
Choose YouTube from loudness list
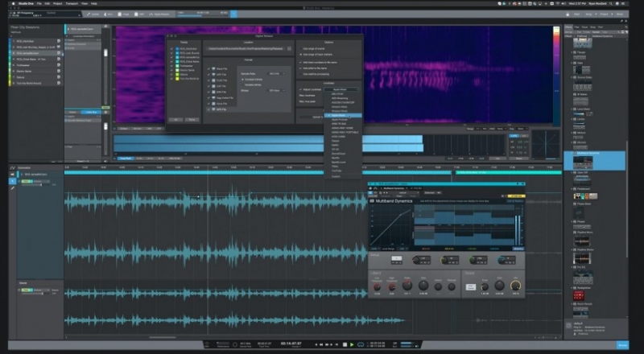click(x=336, y=171)
